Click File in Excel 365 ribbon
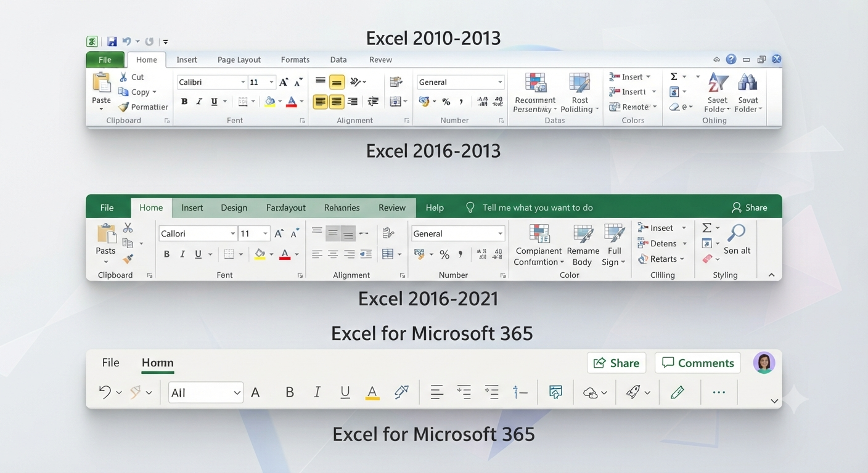The width and height of the screenshot is (868, 473). pyautogui.click(x=110, y=362)
